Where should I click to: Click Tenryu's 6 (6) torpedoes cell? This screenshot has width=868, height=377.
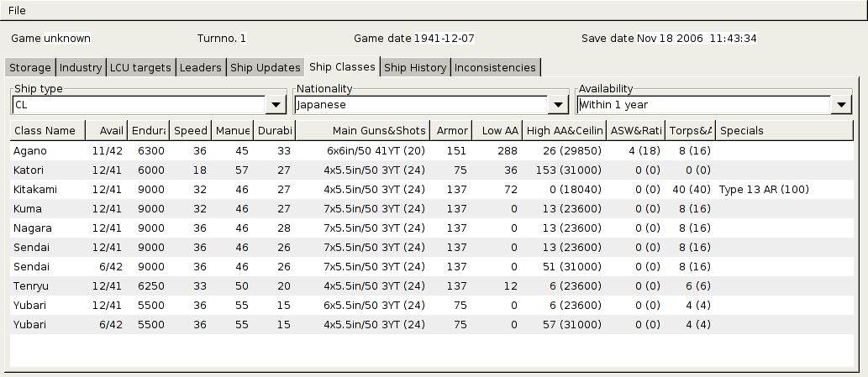tap(691, 285)
